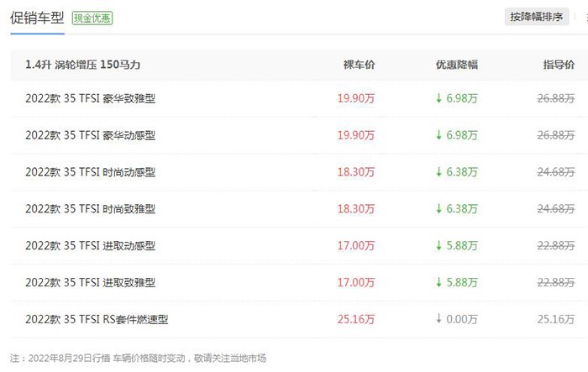This screenshot has width=588, height=372.
Task: Click 6.38万 discount of 时尚致雅型
Action: coord(462,208)
